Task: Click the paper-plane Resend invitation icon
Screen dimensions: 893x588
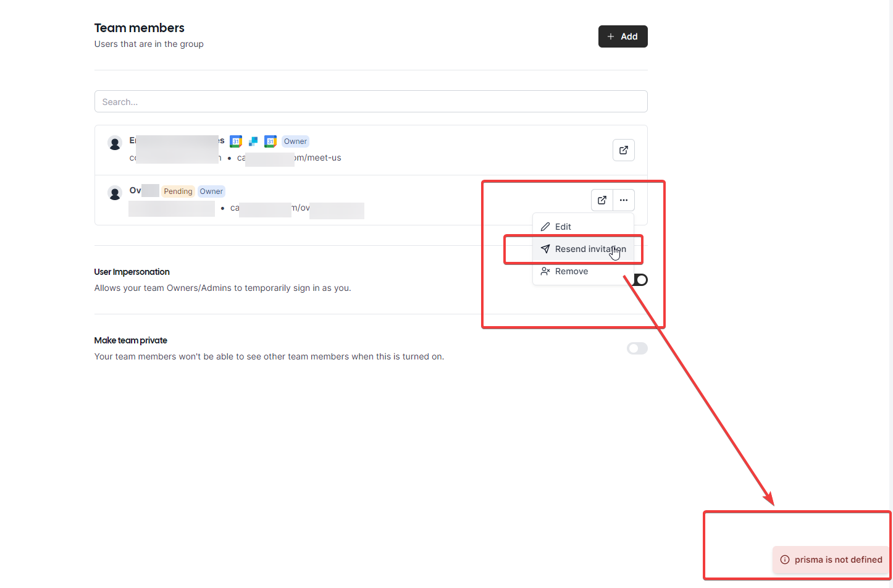Action: (546, 248)
